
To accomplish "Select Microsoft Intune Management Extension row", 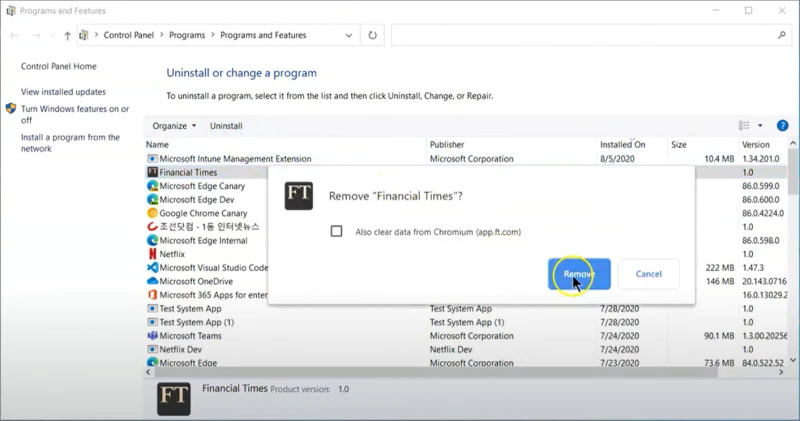I will click(466, 159).
